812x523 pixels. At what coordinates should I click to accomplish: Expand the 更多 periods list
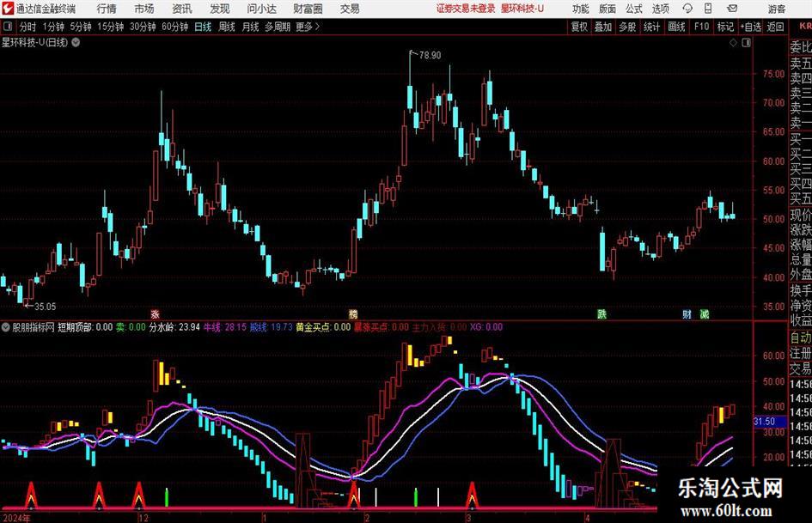[x=308, y=27]
